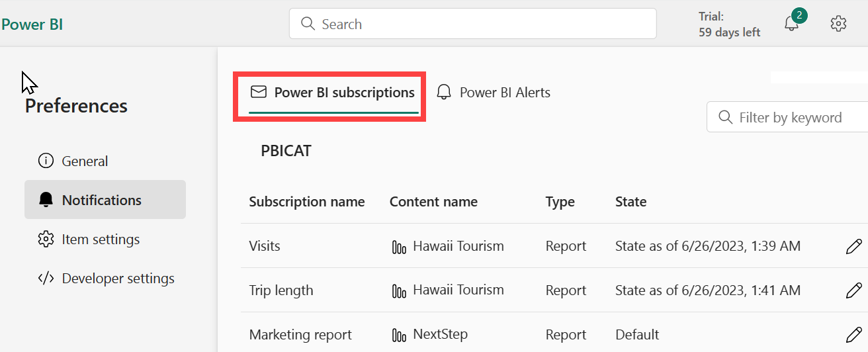Open Developer settings
The width and height of the screenshot is (868, 352).
(x=117, y=279)
